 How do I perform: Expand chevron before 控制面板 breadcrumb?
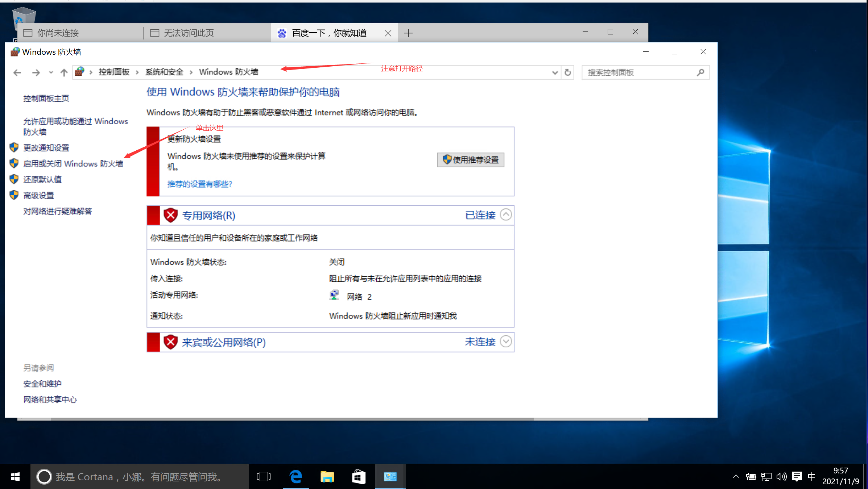(91, 72)
